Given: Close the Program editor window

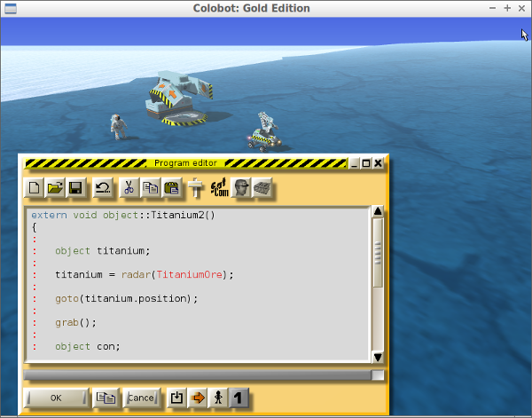Looking at the screenshot, I should 378,163.
